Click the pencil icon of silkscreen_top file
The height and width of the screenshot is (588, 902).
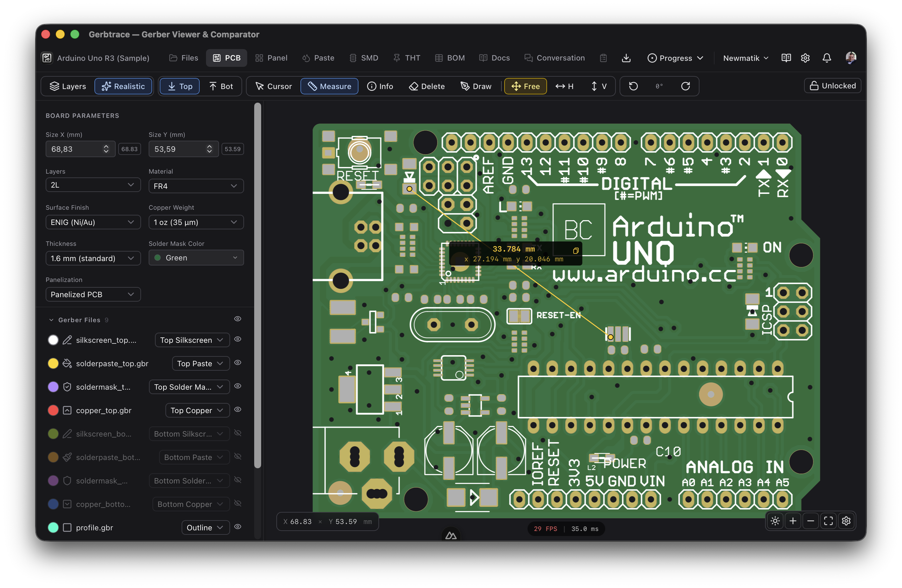(67, 340)
